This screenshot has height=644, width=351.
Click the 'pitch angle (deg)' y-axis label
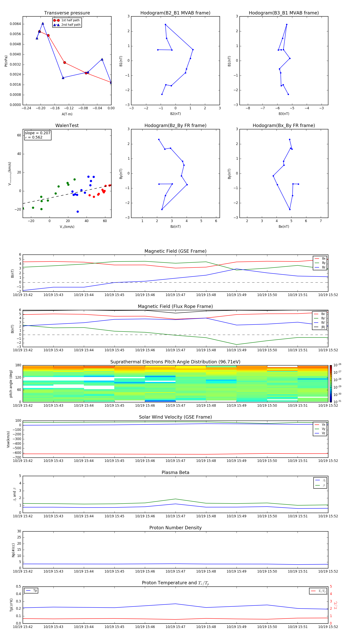(11, 383)
